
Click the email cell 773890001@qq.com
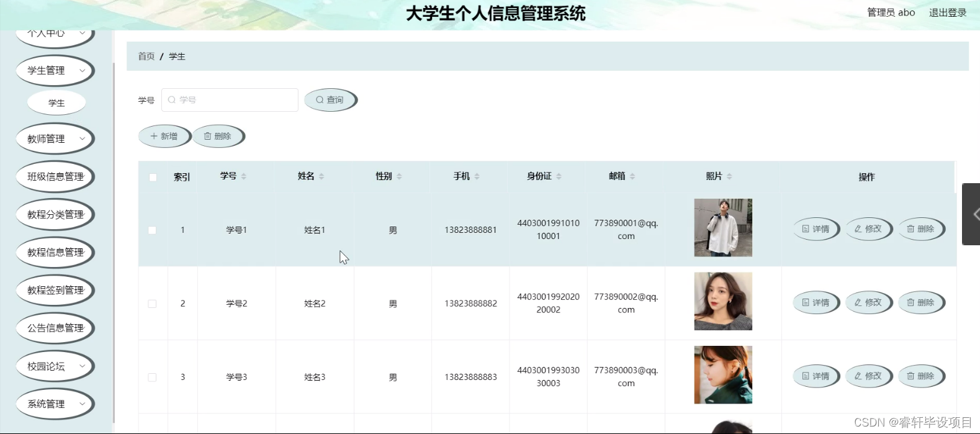point(626,230)
